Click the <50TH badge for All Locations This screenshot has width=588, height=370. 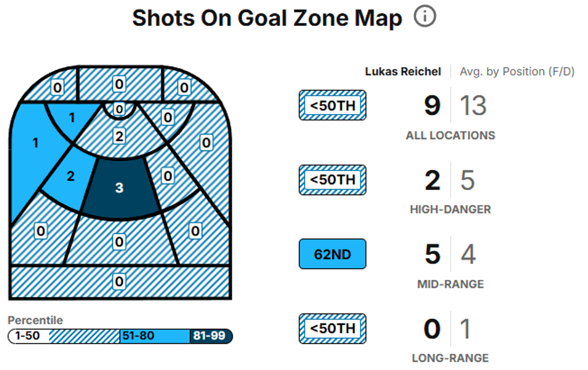click(x=332, y=105)
